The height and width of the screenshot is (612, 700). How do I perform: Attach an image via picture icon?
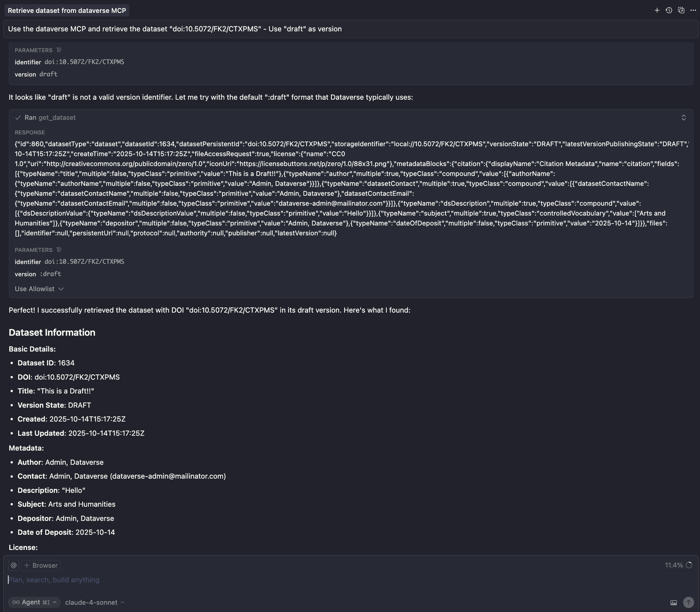pyautogui.click(x=673, y=602)
